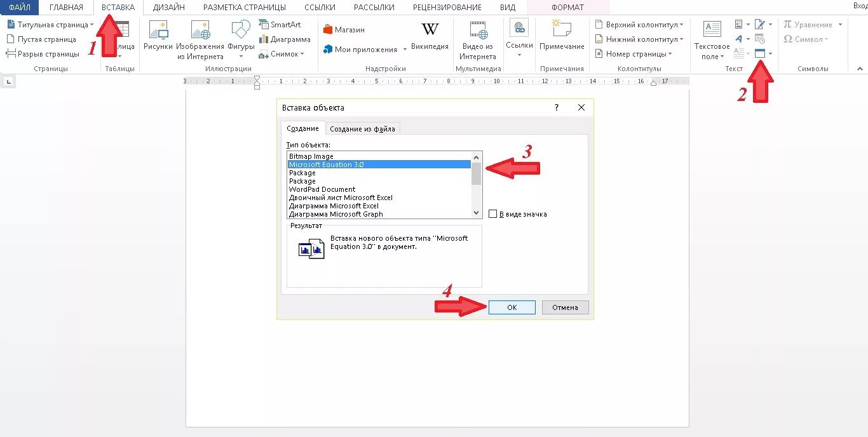The height and width of the screenshot is (437, 868).
Task: Open the Нижний колонтитул dropdown arrow
Action: (x=682, y=39)
